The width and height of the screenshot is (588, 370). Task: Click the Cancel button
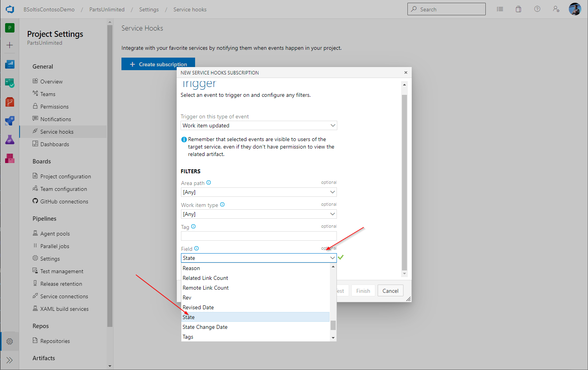(x=390, y=291)
